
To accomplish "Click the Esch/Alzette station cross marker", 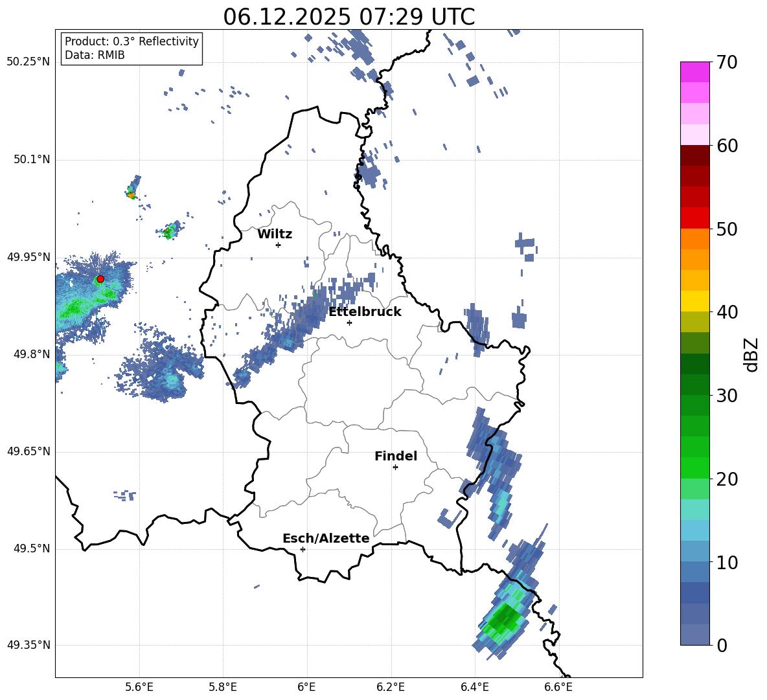I will coord(303,549).
